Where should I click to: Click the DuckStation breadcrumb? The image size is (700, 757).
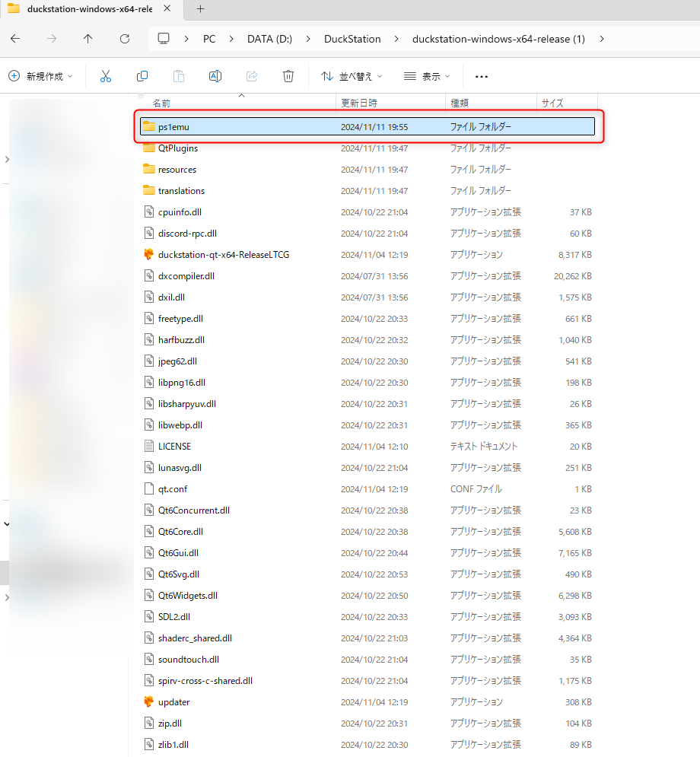tap(352, 39)
